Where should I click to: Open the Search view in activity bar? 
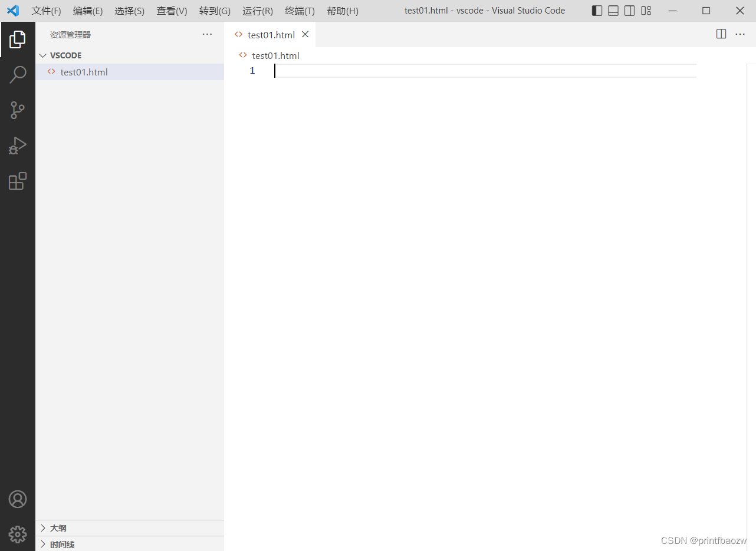click(x=18, y=75)
